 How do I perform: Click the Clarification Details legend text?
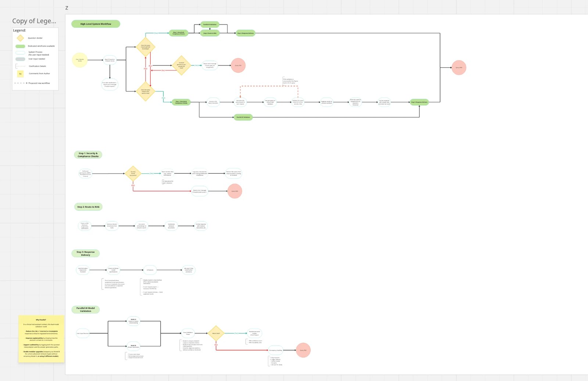point(37,66)
